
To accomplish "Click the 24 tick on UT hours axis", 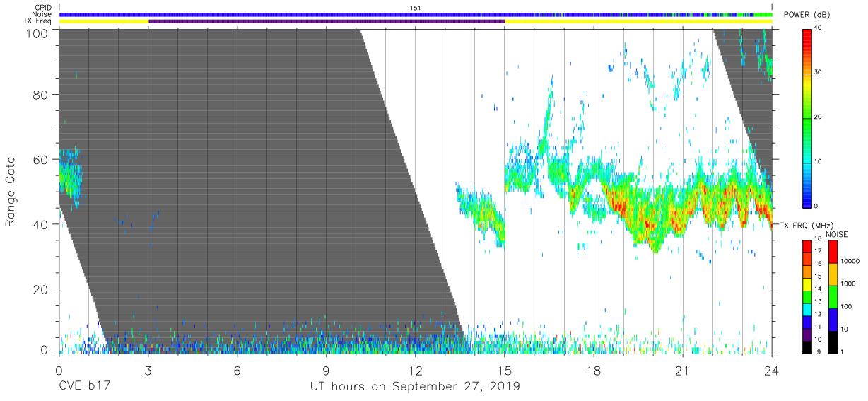I will tap(772, 370).
